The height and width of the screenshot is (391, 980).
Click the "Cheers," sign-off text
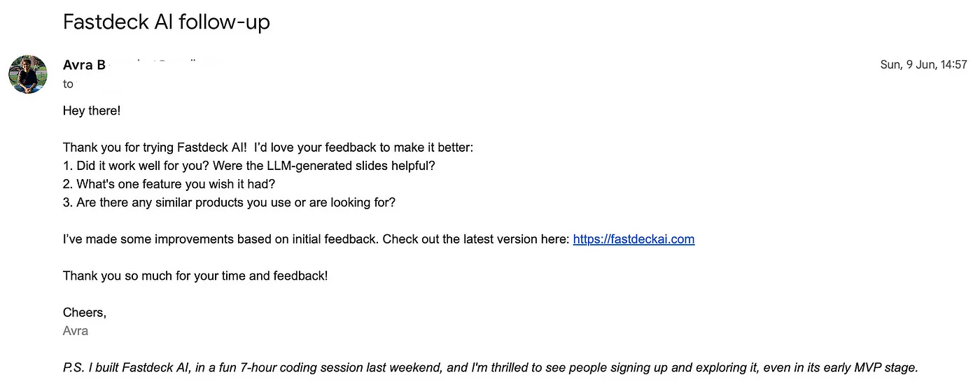coord(85,313)
